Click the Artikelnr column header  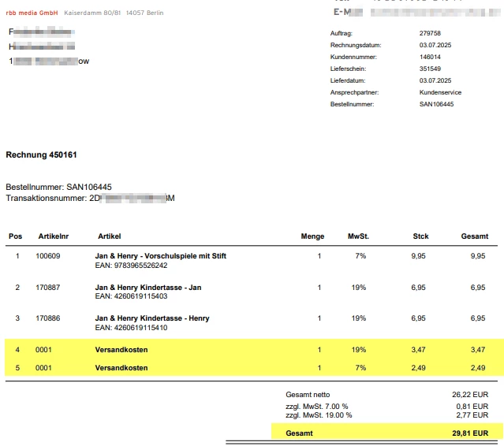point(54,236)
